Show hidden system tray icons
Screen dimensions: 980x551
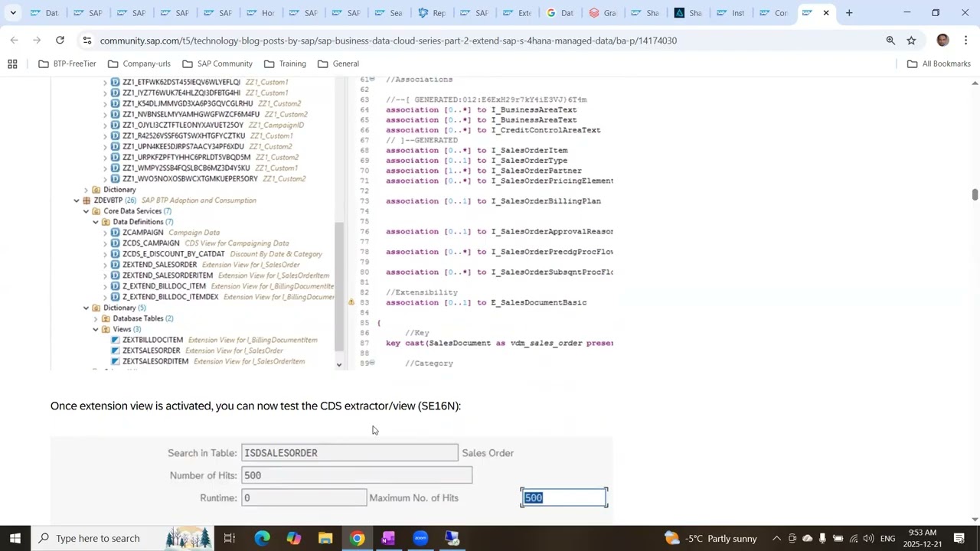coord(776,538)
